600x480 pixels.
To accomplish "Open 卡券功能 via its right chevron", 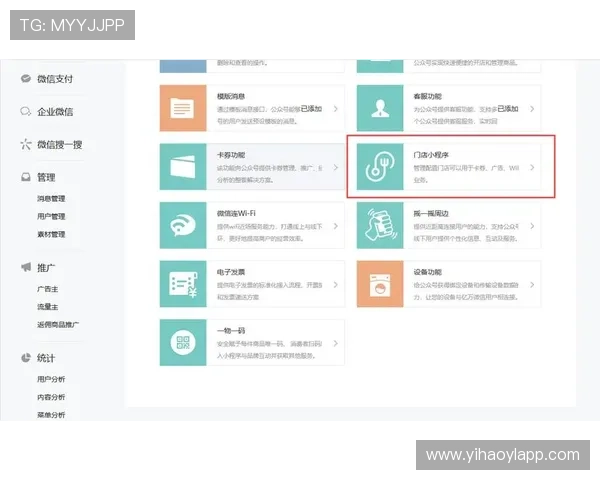I will (336, 167).
